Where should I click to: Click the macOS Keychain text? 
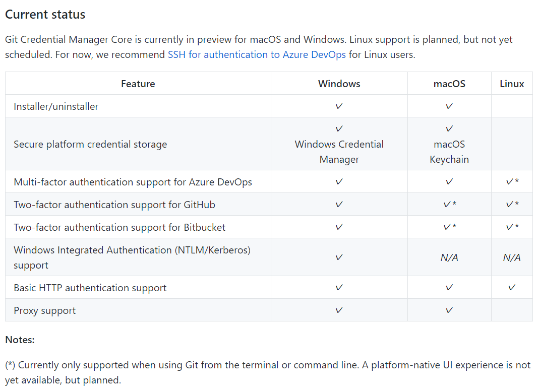coord(449,152)
